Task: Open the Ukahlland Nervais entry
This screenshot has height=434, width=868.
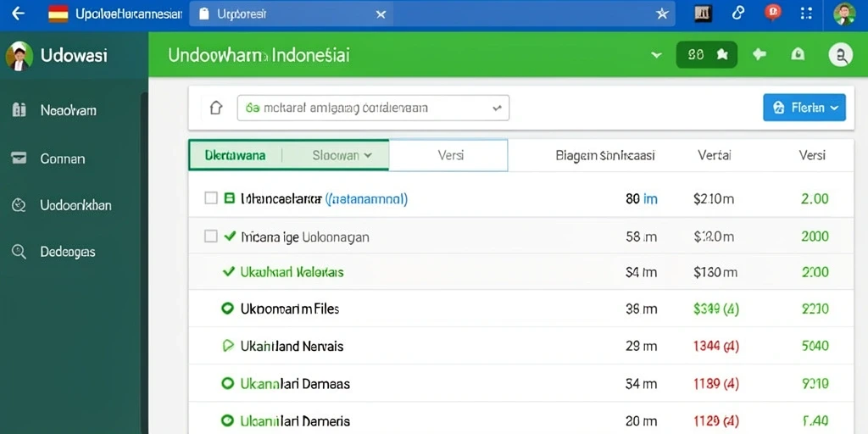Action: (x=292, y=347)
